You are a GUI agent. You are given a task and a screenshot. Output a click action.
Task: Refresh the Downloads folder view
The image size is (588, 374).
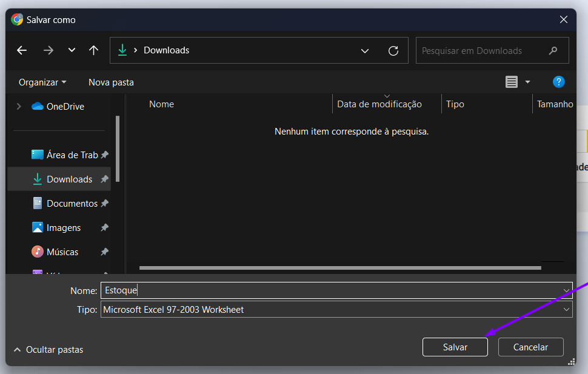[393, 51]
